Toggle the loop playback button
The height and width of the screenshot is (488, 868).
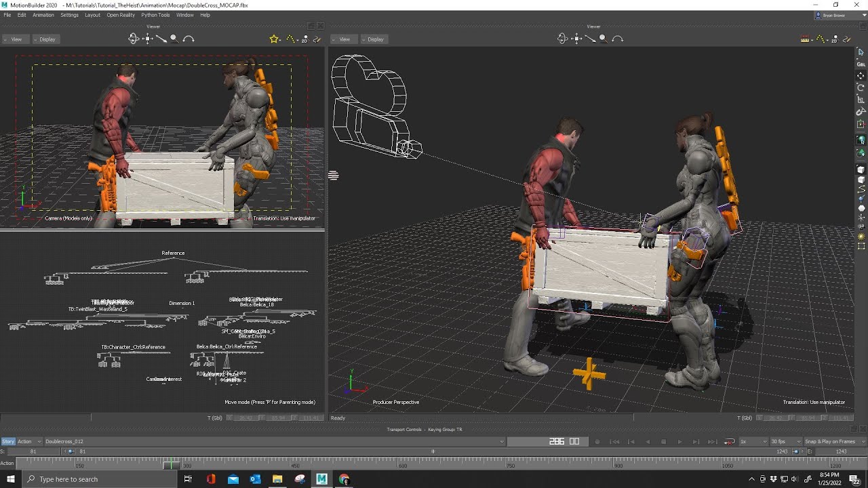(x=730, y=441)
